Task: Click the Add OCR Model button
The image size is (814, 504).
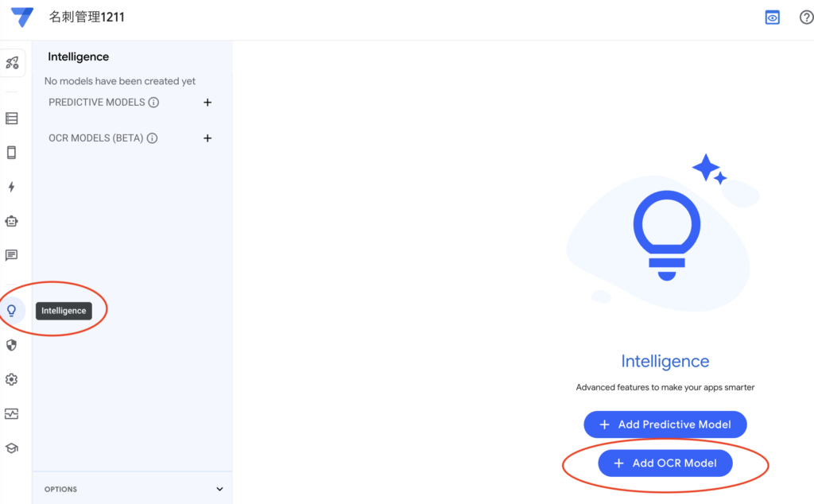Action: [665, 463]
